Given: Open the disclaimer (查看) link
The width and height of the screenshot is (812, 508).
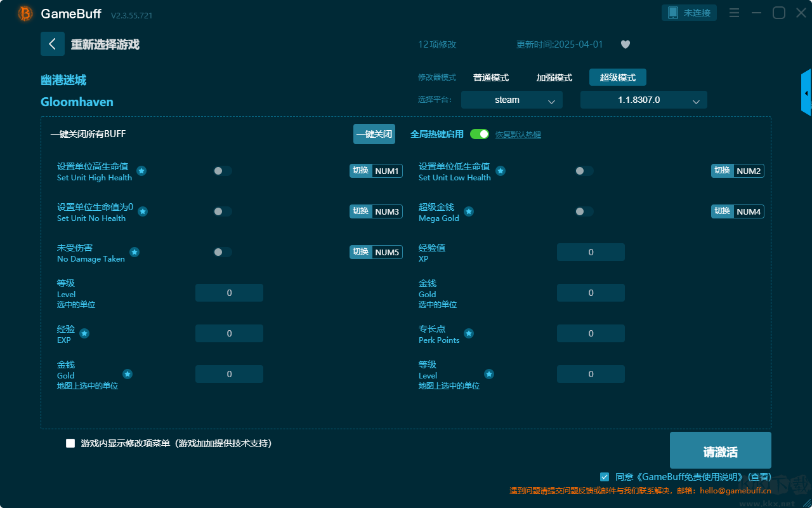Looking at the screenshot, I should [759, 476].
